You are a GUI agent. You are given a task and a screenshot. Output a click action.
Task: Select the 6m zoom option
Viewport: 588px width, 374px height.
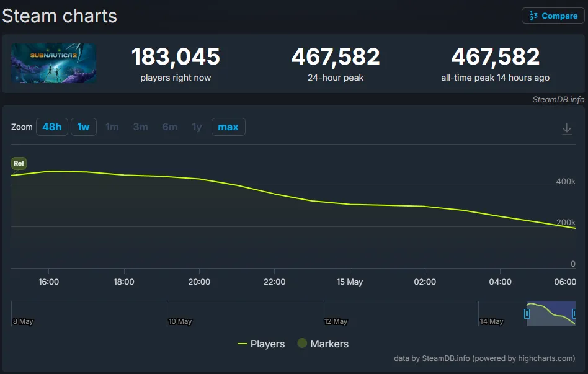pyautogui.click(x=169, y=127)
